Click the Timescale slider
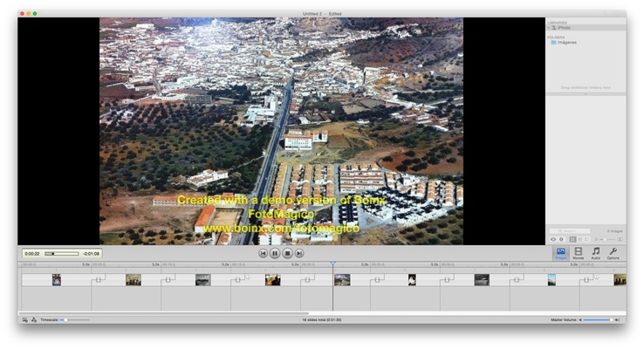This screenshot has width=644, height=349. tap(74, 320)
